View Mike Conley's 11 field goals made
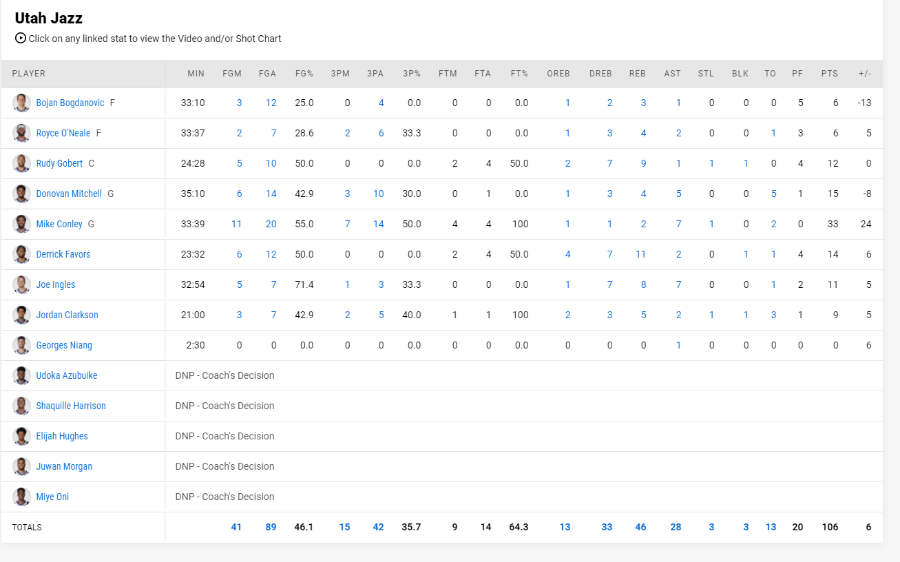The width and height of the screenshot is (900, 562). click(236, 224)
